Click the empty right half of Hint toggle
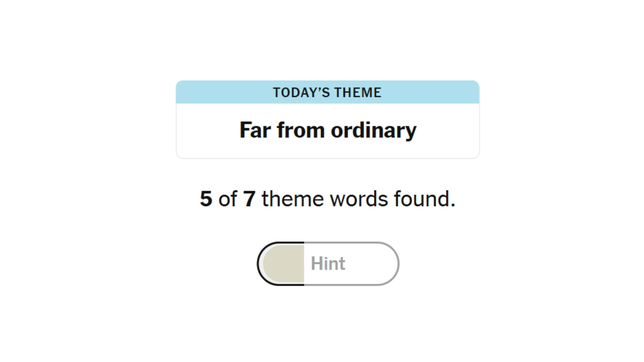 pos(369,263)
